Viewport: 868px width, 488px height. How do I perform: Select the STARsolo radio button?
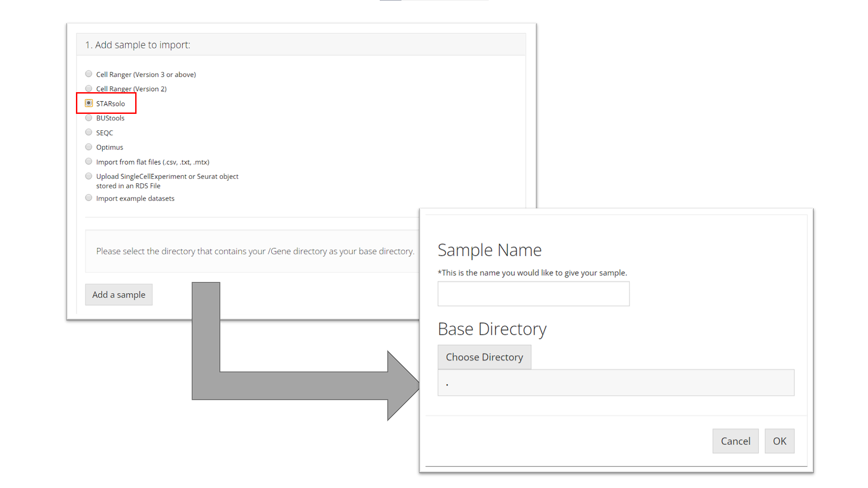(89, 103)
